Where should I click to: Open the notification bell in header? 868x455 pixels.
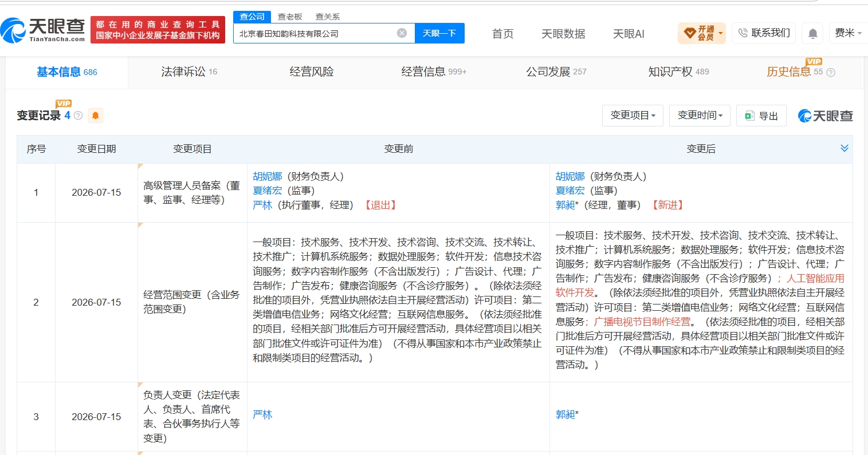pyautogui.click(x=812, y=33)
